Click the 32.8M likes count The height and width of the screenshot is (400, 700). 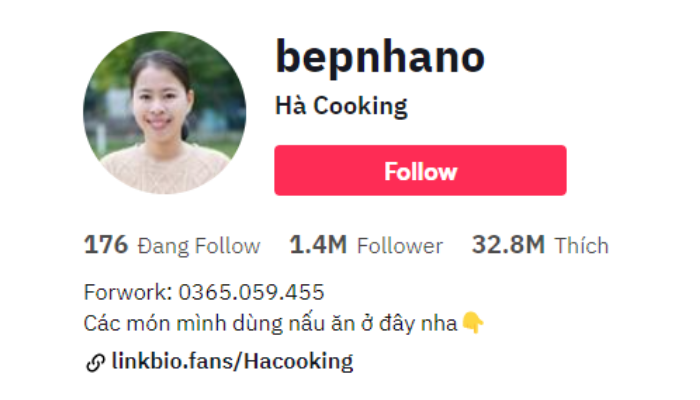point(508,245)
